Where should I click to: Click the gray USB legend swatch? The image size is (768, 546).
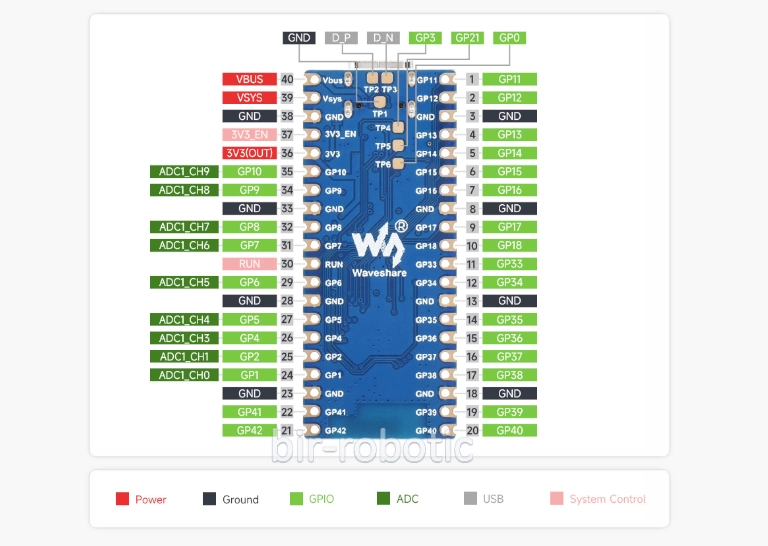470,499
